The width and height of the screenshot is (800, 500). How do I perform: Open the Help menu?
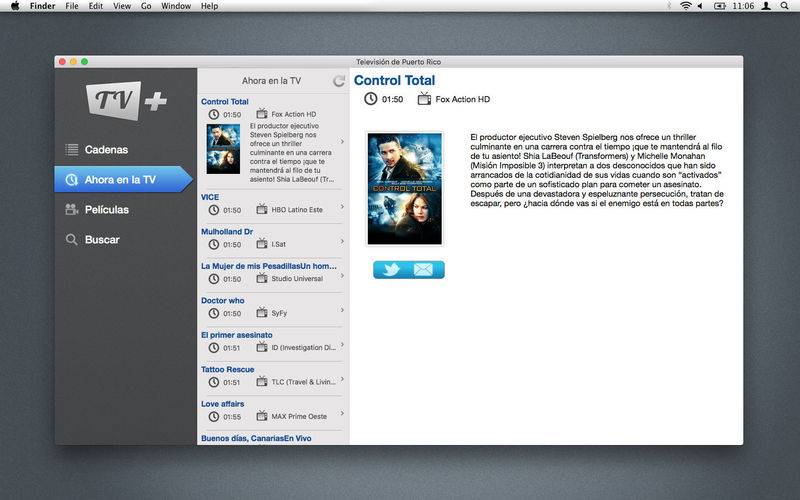[x=209, y=6]
